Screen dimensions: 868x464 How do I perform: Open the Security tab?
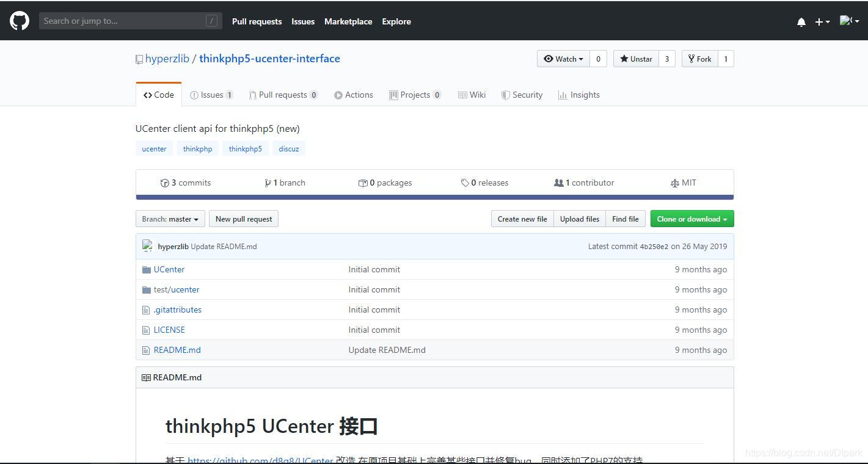coord(522,95)
